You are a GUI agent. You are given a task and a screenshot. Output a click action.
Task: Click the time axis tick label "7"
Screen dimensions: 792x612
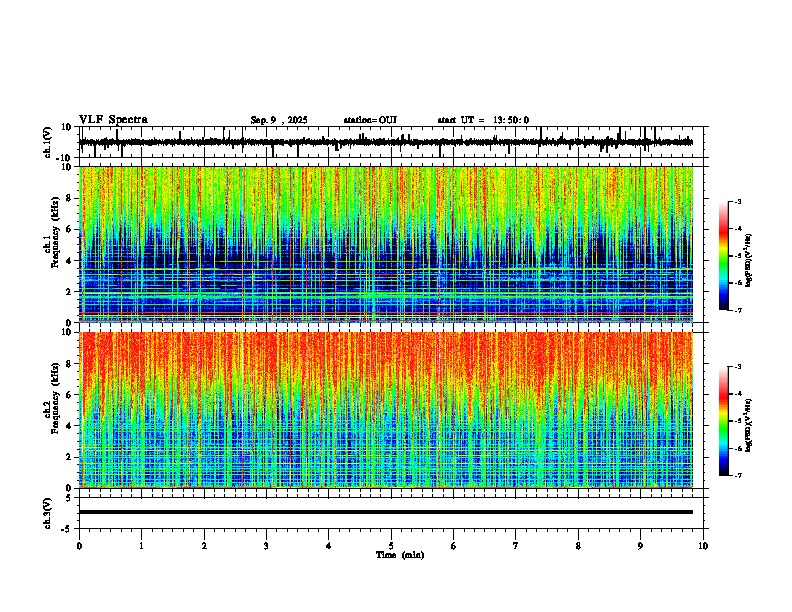[516, 546]
